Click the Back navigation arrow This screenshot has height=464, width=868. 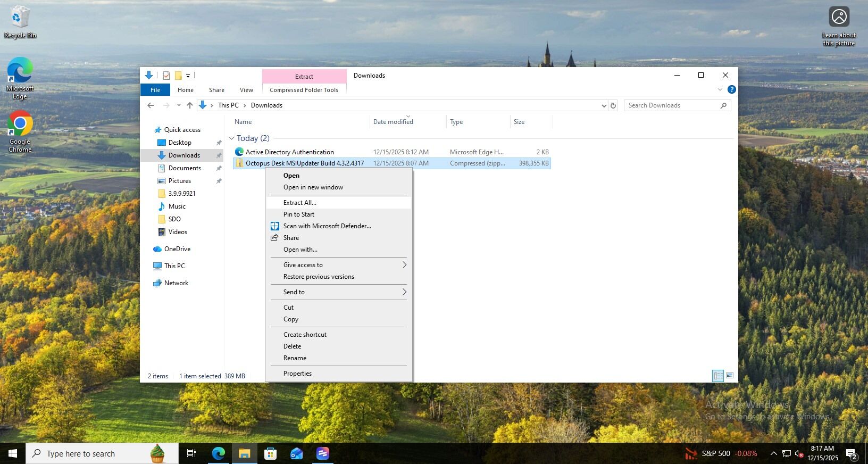click(x=151, y=105)
